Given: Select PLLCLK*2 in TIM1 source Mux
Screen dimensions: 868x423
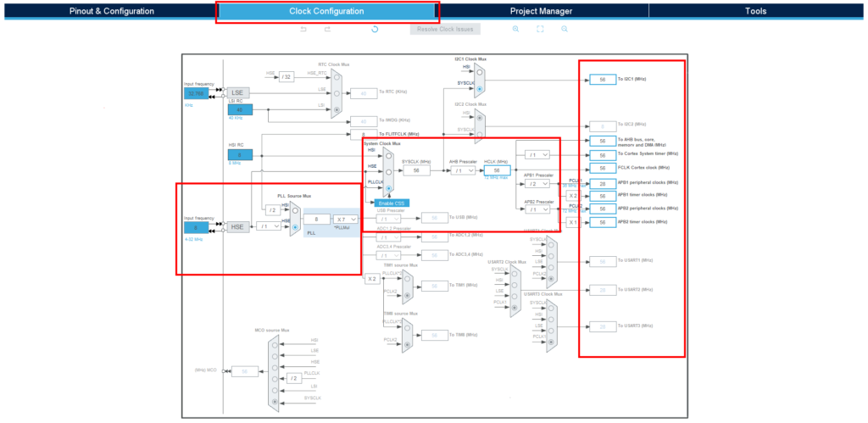Looking at the screenshot, I should (408, 279).
